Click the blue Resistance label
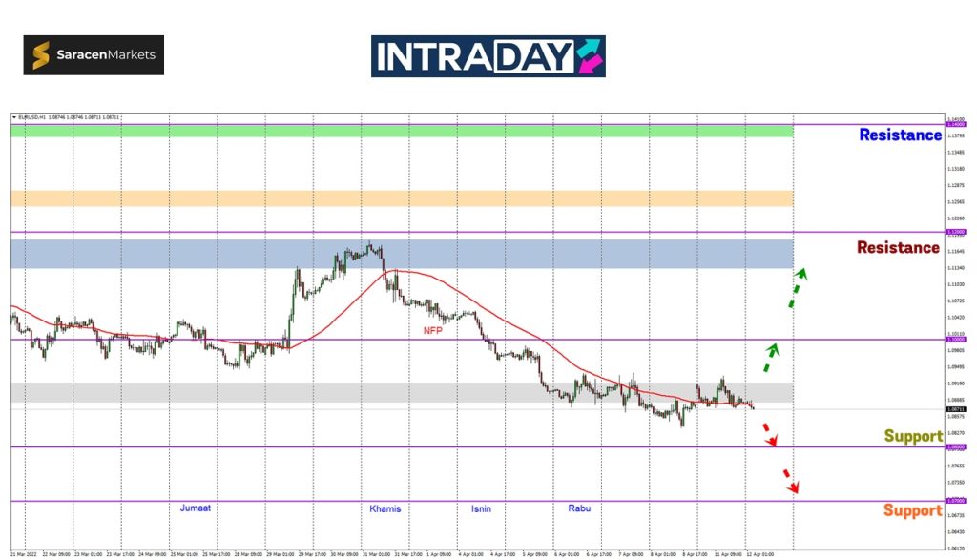The height and width of the screenshot is (560, 977). pos(900,135)
